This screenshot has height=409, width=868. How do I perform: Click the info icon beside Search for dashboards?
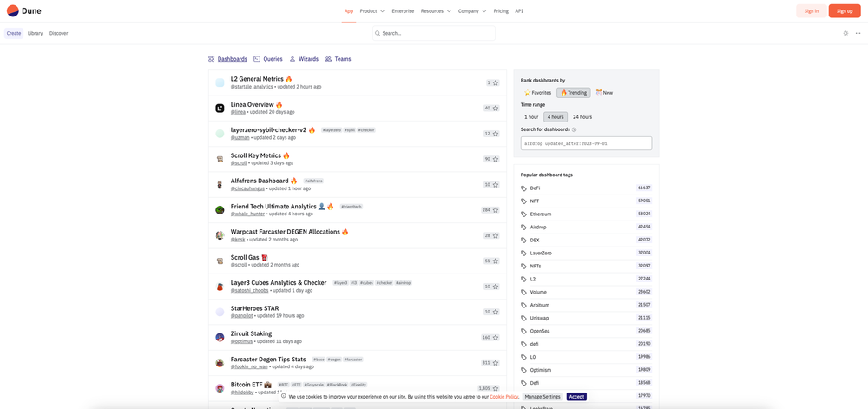coord(574,129)
